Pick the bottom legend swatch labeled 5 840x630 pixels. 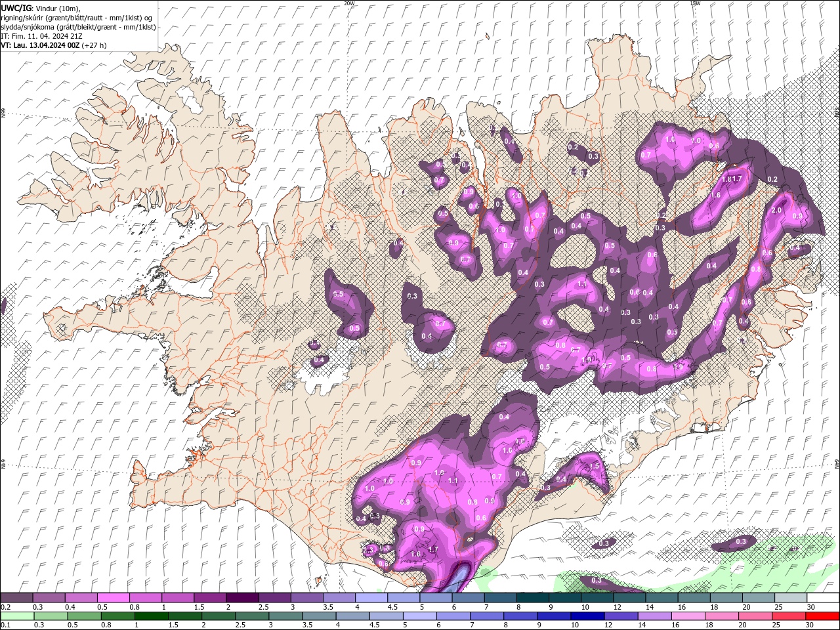coord(419,616)
